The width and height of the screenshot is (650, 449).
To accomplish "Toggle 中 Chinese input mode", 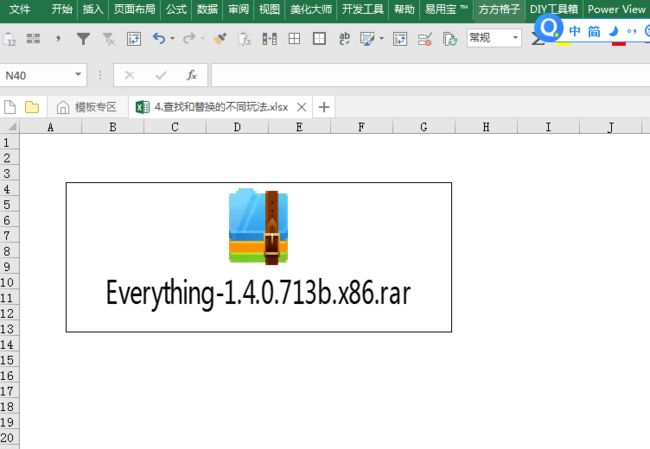I will click(575, 31).
